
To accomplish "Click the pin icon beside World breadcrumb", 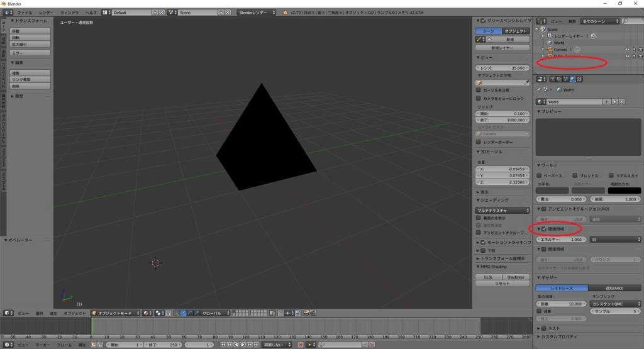I will (x=539, y=89).
